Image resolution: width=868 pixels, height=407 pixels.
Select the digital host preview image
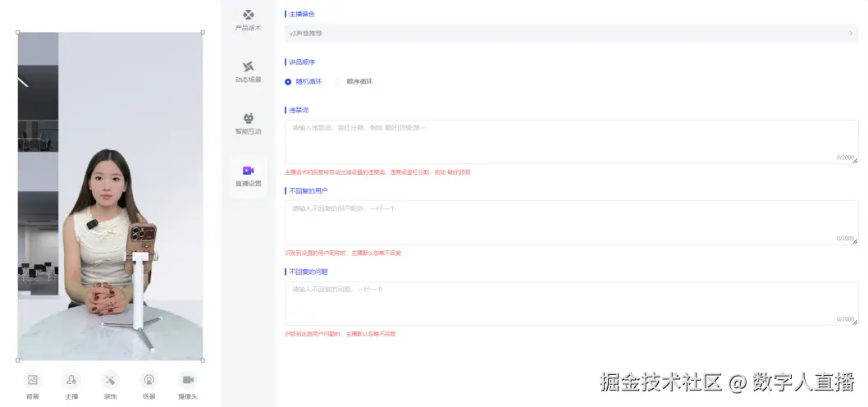pyautogui.click(x=110, y=196)
